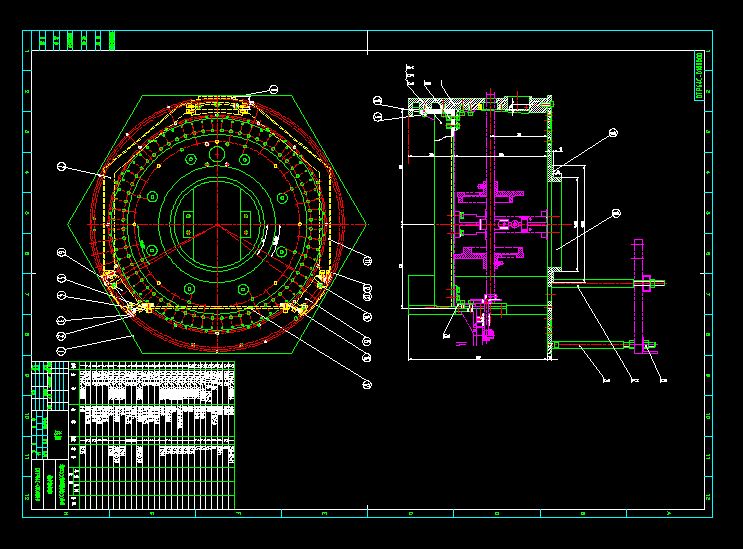Click the parts list table grid beside the title block
743x549 pixels.
[x=157, y=436]
